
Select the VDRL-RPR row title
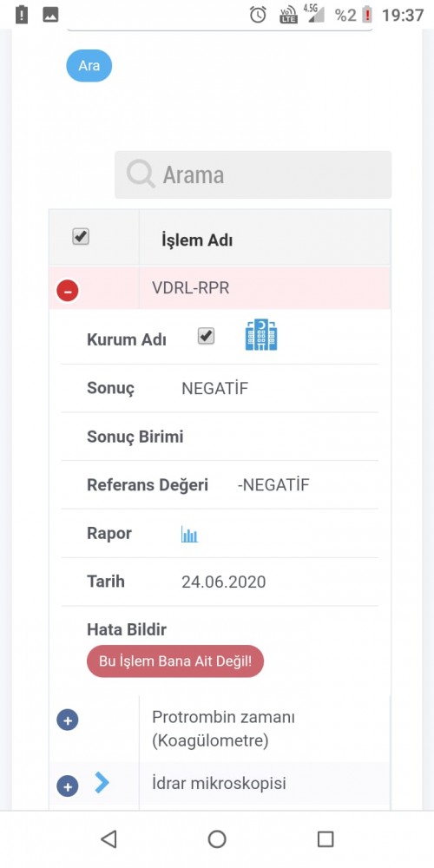190,288
